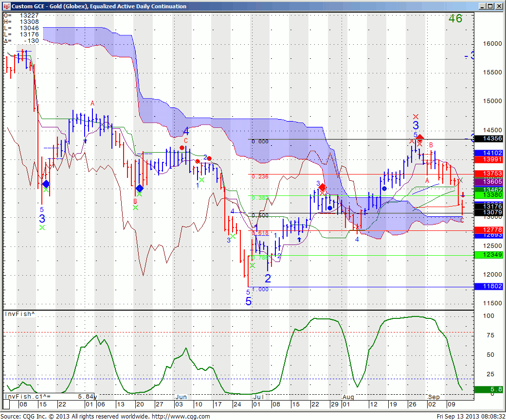506x420 pixels.
Task: Click the blue up arrow near July 15
Action: (x=299, y=240)
